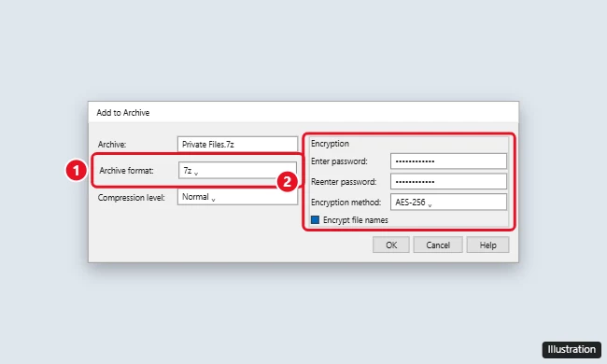Click the 'Reenter password:' label

tap(344, 182)
